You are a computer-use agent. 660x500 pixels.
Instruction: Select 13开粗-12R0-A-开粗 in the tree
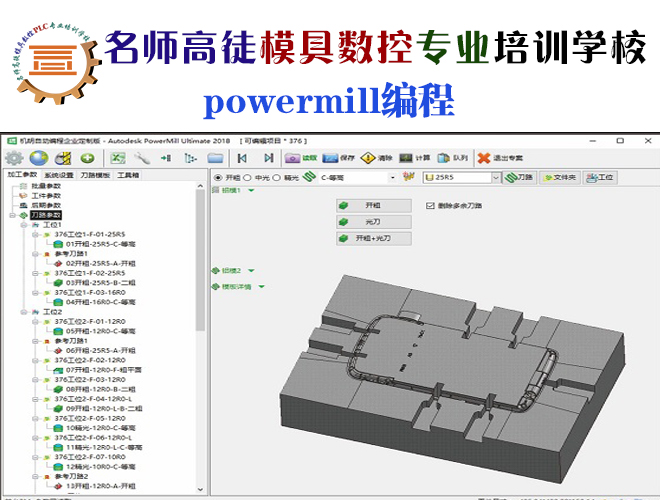click(101, 486)
